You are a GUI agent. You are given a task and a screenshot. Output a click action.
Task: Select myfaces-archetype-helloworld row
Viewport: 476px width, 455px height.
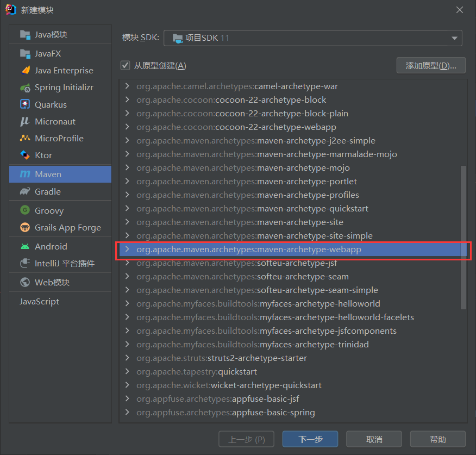tap(293, 303)
